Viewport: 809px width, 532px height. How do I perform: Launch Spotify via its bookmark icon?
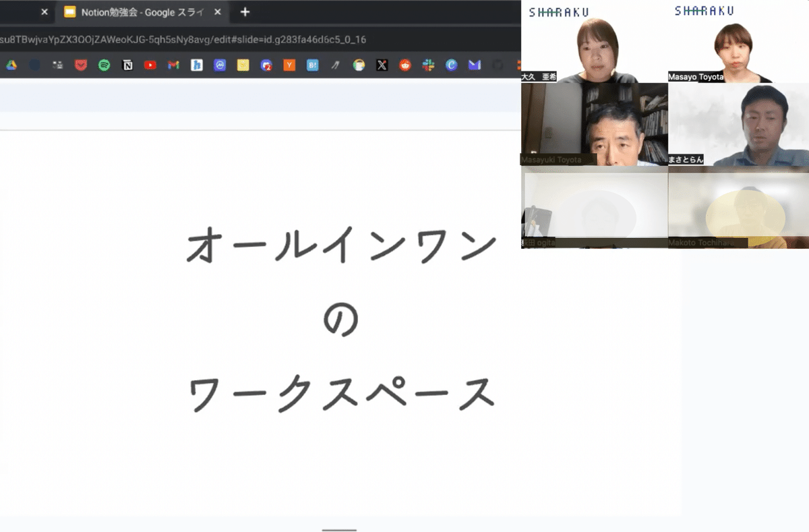(103, 65)
